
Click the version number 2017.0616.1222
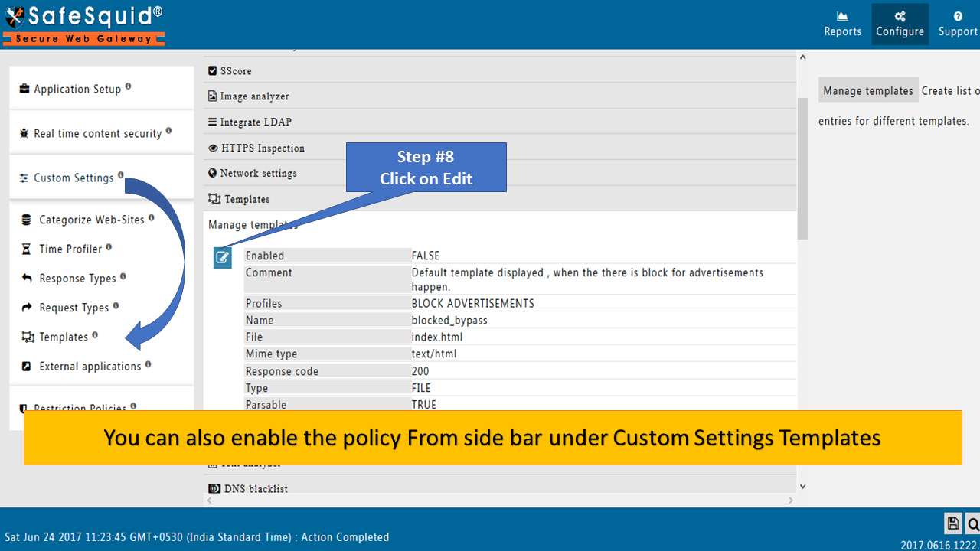click(x=940, y=545)
